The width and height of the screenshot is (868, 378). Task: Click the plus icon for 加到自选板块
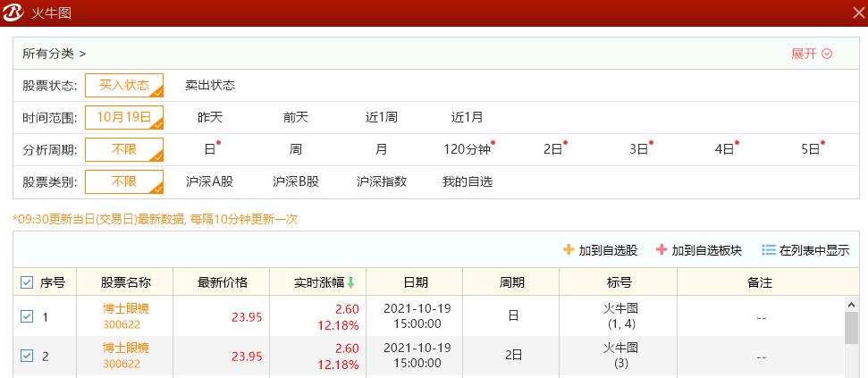[662, 250]
